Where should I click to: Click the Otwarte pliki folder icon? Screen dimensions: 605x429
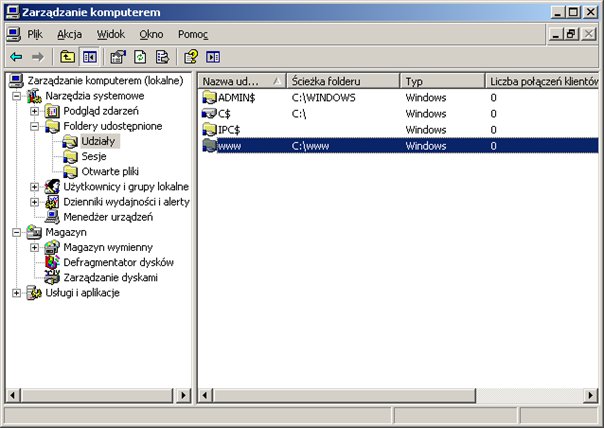[x=70, y=172]
